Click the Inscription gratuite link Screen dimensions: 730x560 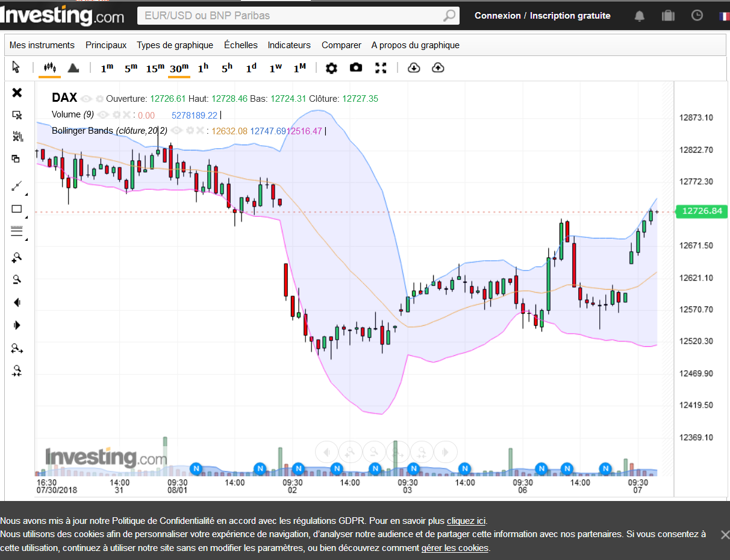pyautogui.click(x=570, y=16)
